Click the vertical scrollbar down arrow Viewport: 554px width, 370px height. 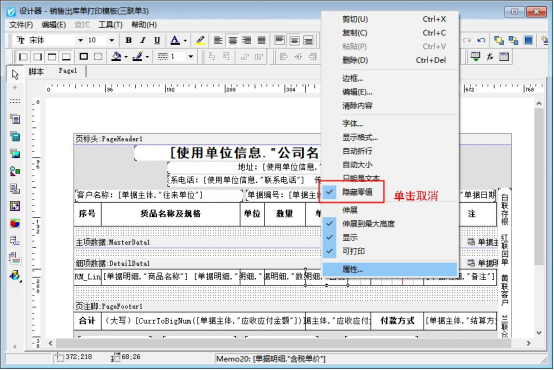click(539, 333)
